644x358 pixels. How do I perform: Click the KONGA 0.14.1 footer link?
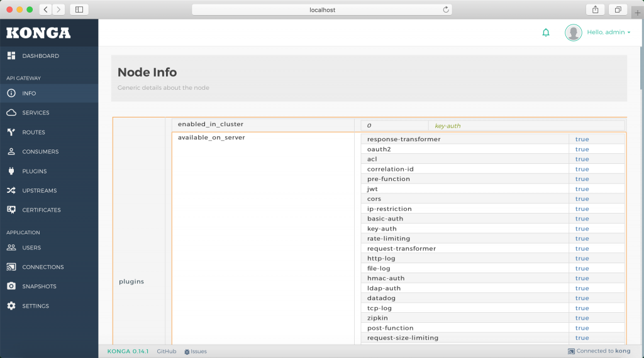pos(128,352)
